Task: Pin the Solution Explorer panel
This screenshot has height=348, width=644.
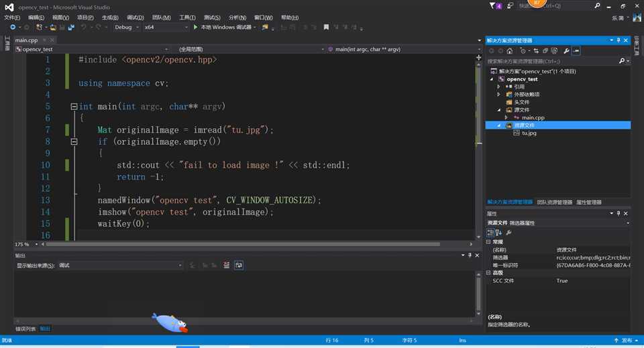Action: (620, 40)
